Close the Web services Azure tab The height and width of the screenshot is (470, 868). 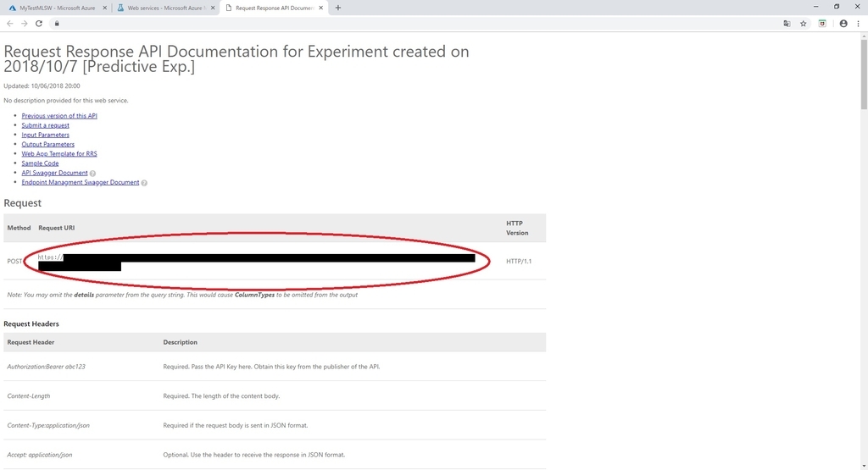(x=213, y=8)
